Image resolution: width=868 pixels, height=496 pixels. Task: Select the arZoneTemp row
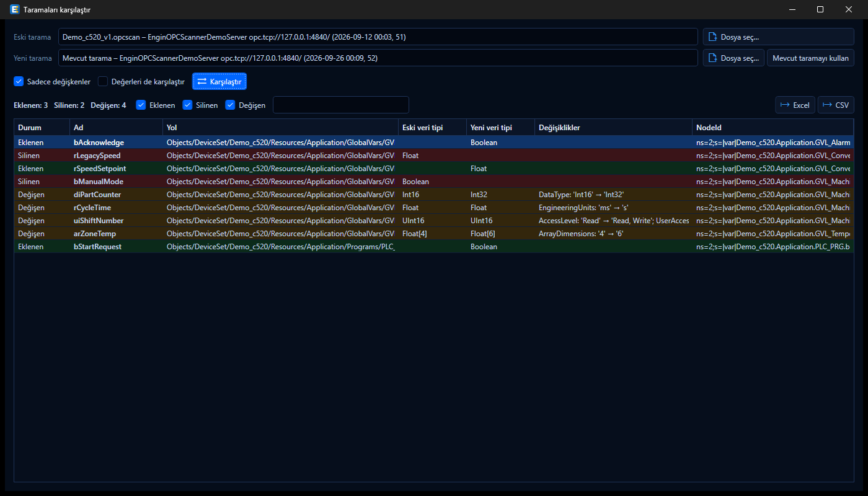coord(434,234)
